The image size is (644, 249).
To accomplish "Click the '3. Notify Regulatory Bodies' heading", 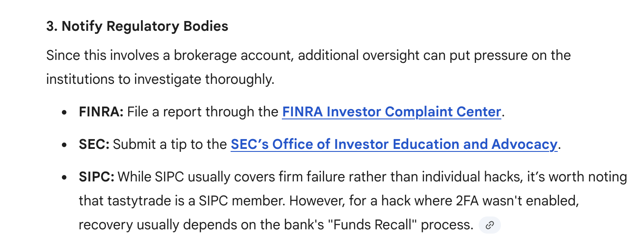I will [x=137, y=27].
